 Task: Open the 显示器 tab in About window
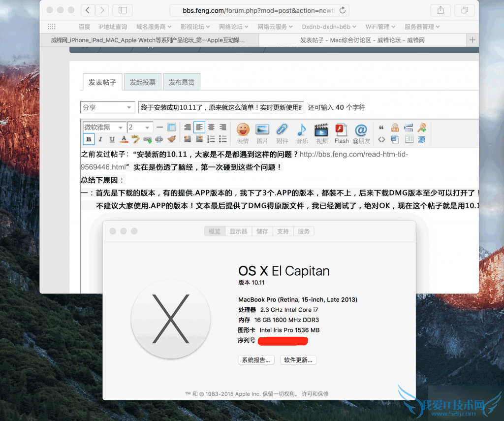click(239, 231)
